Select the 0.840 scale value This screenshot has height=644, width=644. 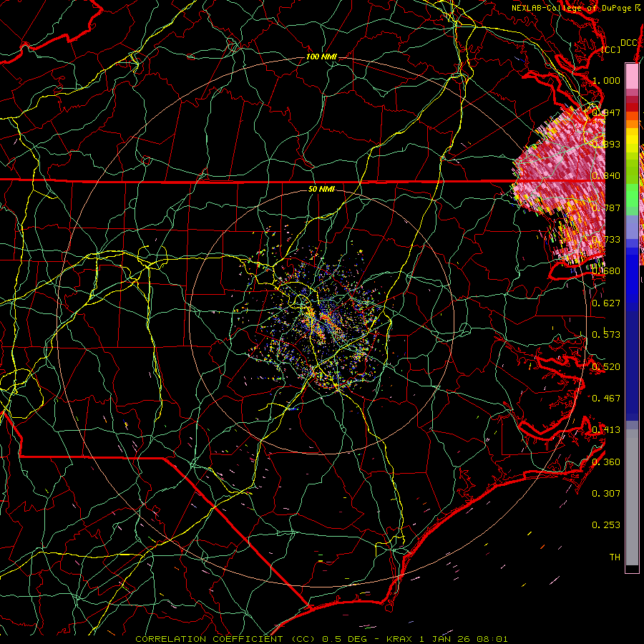[606, 176]
